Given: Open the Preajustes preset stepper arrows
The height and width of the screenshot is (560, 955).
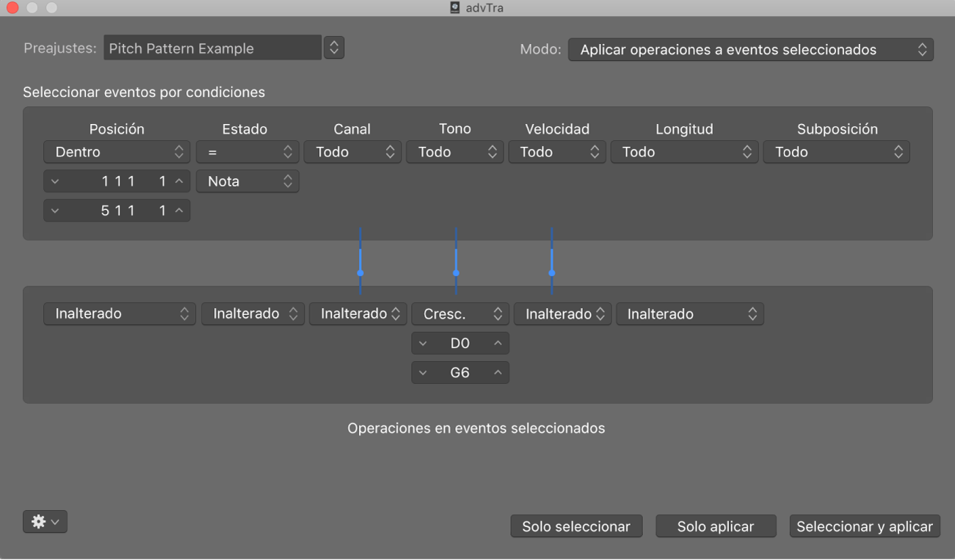Looking at the screenshot, I should 334,48.
